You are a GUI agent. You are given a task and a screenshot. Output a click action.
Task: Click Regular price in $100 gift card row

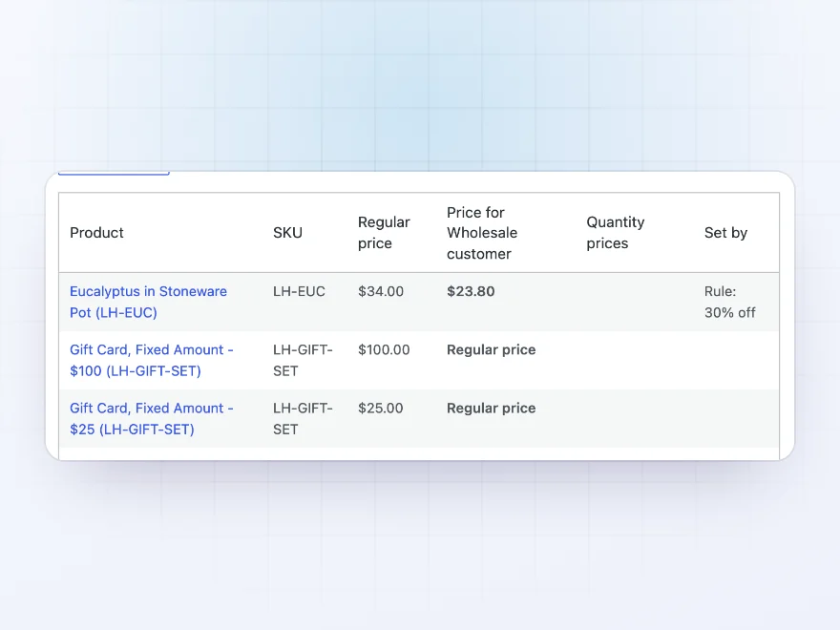(492, 349)
